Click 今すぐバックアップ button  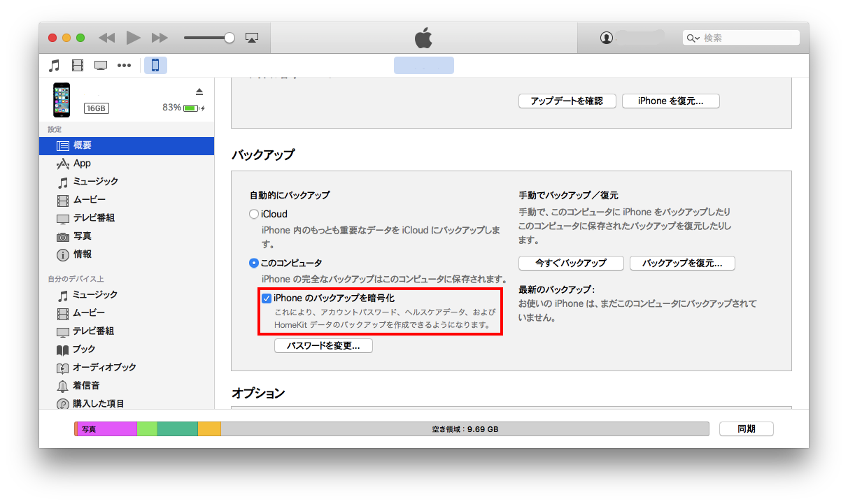tap(571, 264)
